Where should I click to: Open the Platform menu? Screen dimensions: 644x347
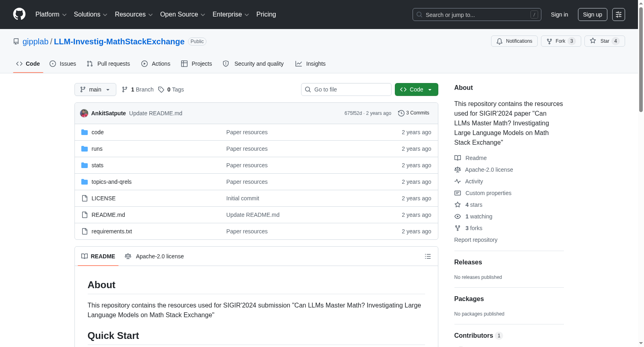coord(51,15)
